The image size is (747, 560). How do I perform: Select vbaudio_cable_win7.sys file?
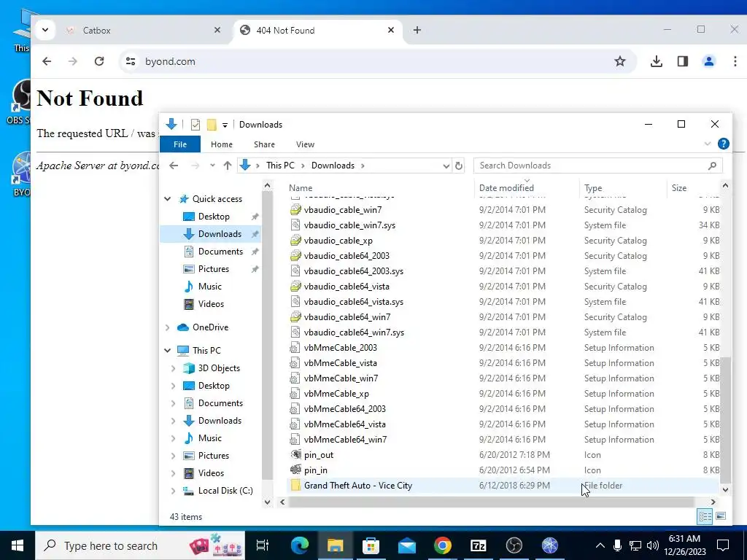click(504, 225)
